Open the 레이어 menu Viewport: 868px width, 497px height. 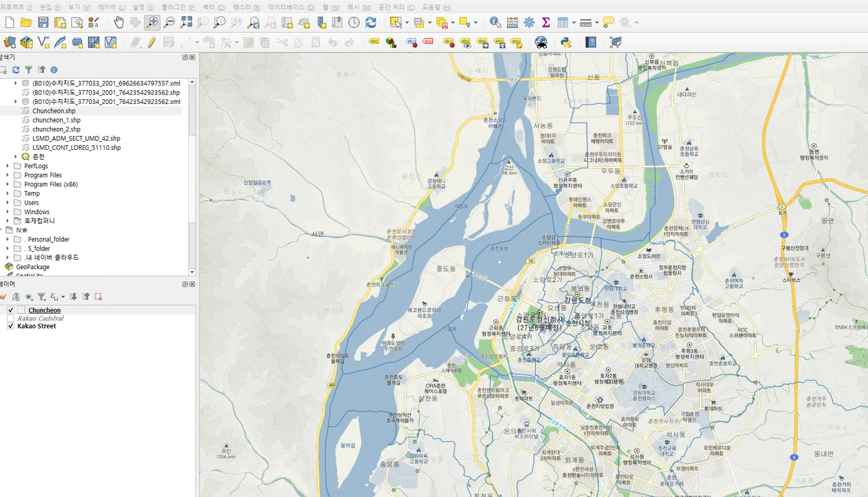(111, 7)
